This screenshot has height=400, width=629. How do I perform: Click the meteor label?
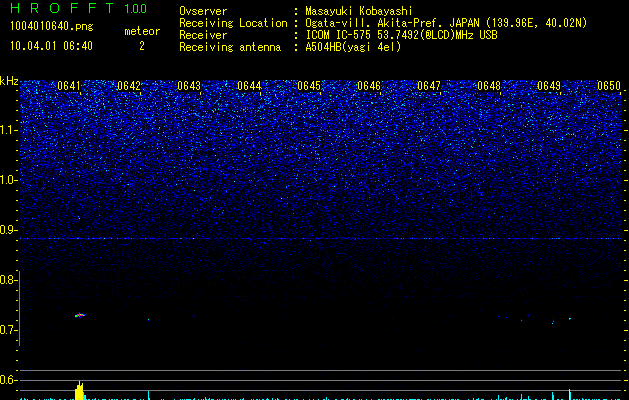[x=142, y=31]
